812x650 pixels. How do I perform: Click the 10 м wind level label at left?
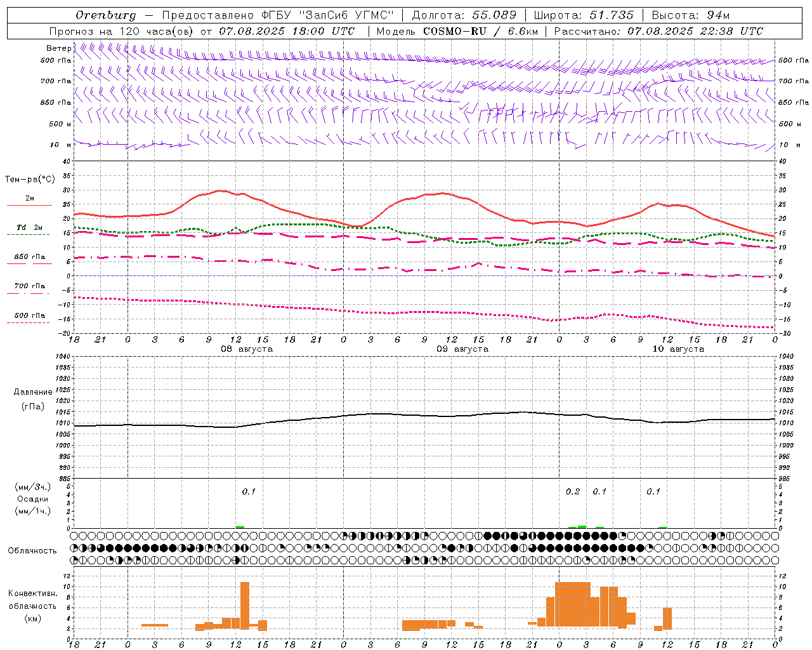pos(62,145)
